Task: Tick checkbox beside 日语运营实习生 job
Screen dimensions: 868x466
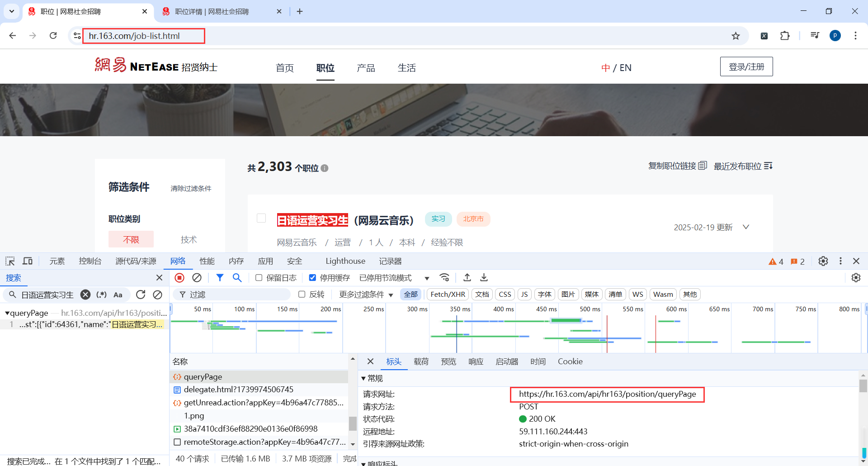Action: click(x=261, y=218)
